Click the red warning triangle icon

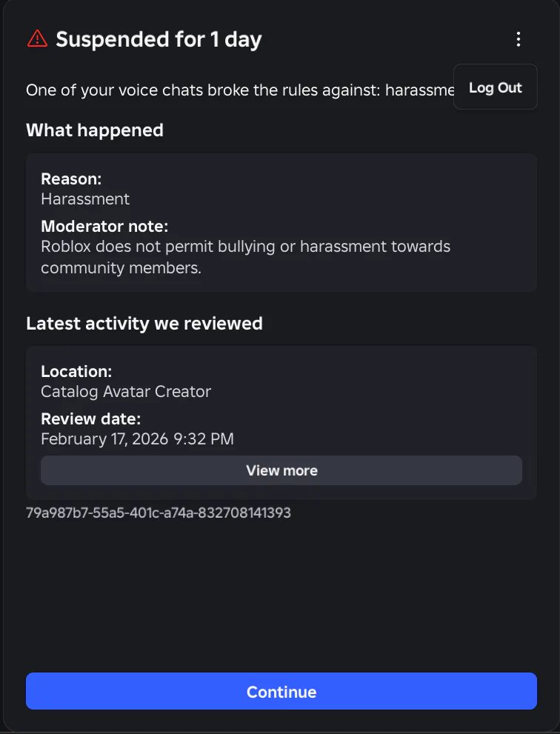click(36, 39)
